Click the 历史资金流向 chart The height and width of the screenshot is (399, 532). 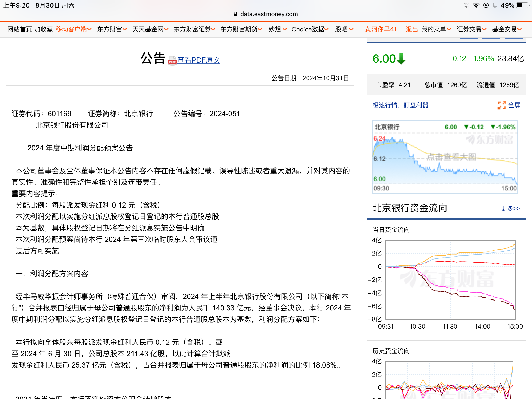(449, 380)
